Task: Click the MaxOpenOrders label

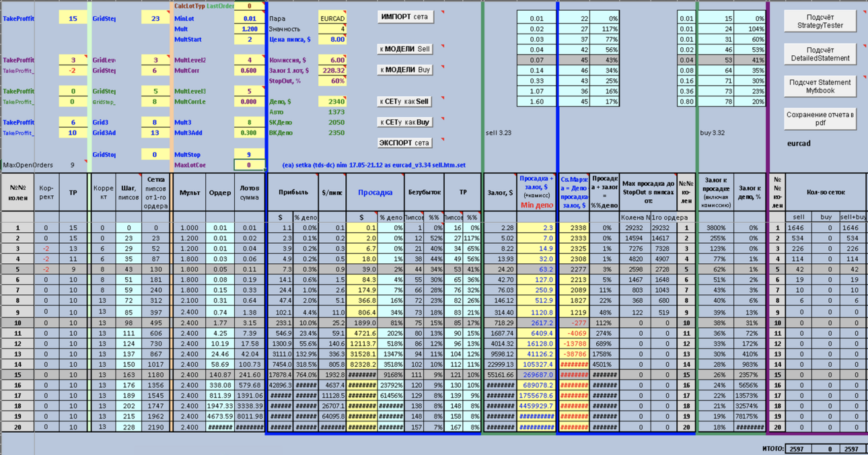Action: click(28, 165)
